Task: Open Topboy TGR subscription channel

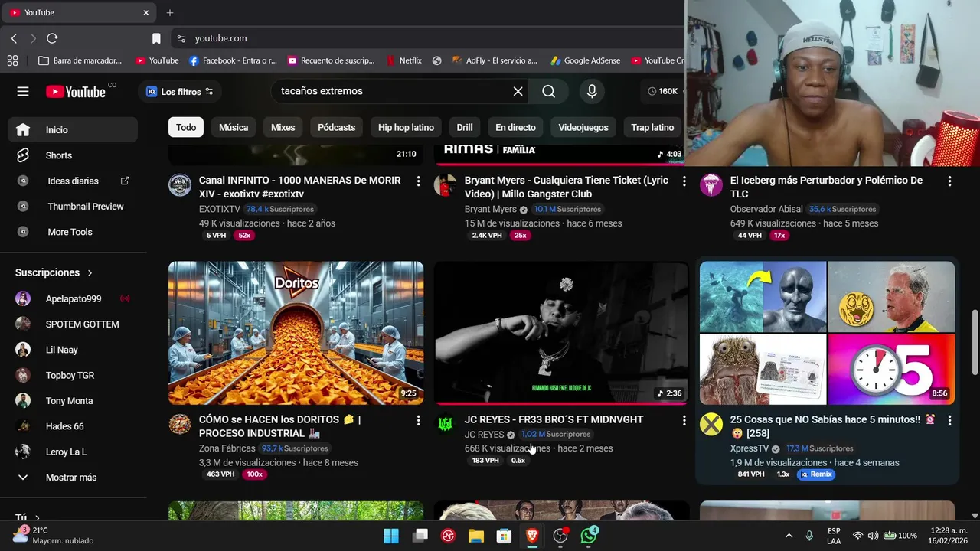Action: [x=73, y=375]
